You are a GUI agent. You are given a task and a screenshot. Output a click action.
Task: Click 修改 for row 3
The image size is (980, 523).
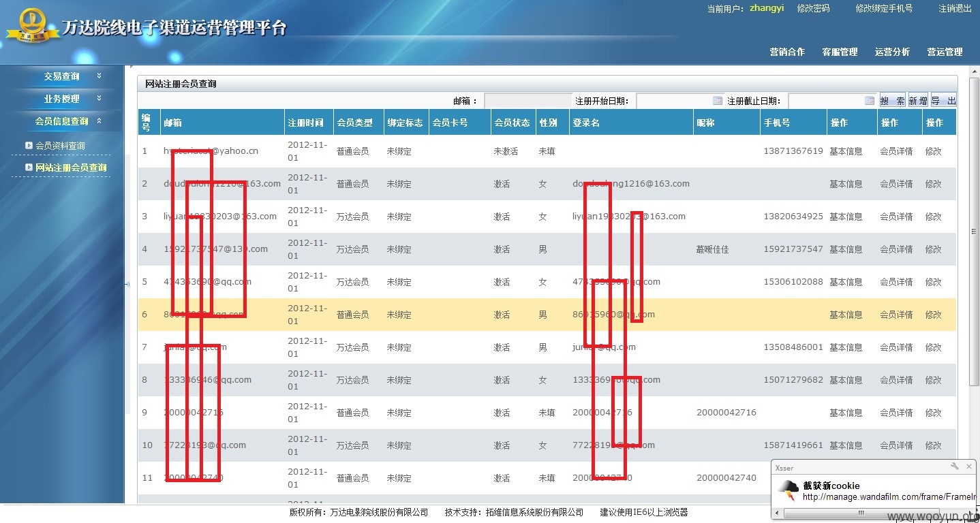[933, 217]
